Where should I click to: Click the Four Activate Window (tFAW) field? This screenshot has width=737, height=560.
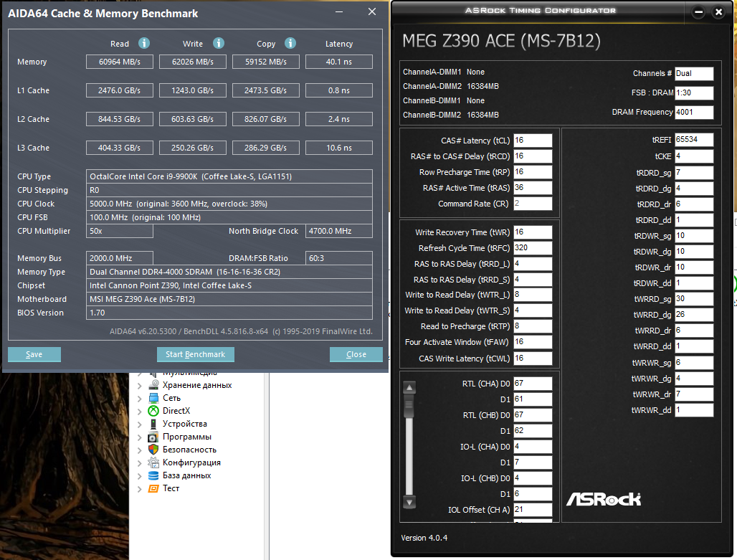coord(533,342)
